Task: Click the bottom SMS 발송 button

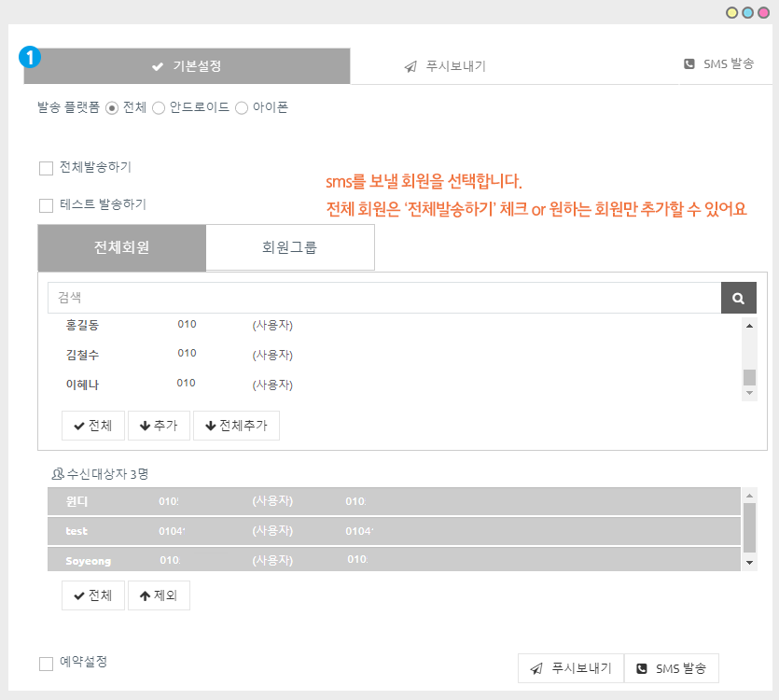Action: [x=671, y=668]
